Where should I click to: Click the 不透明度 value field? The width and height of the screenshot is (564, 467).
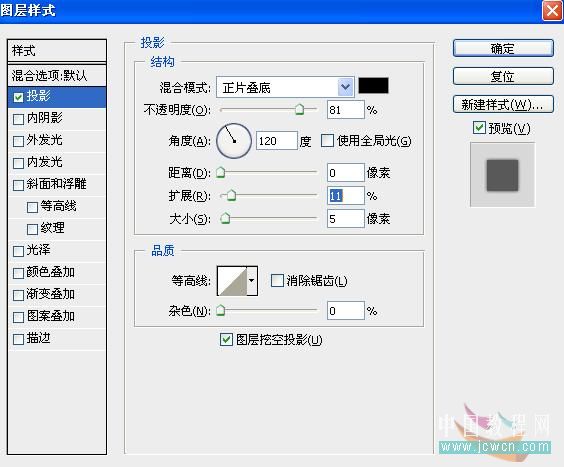pos(346,110)
